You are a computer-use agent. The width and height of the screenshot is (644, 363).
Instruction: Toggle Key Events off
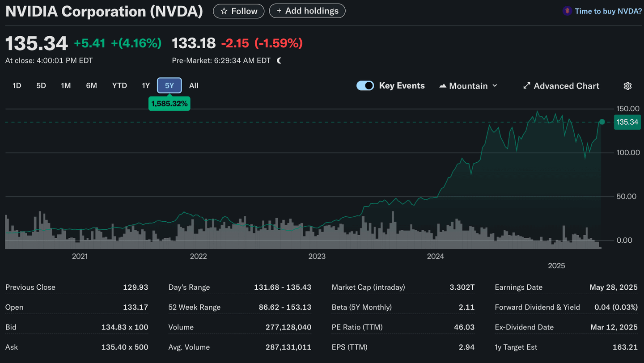(365, 85)
